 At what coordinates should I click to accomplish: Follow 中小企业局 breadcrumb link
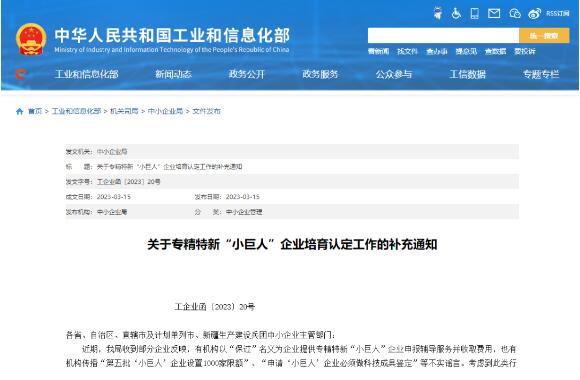click(x=165, y=111)
